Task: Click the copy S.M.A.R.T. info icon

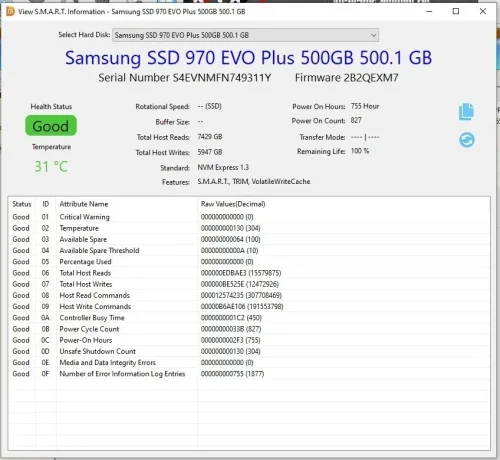Action: 466,111
